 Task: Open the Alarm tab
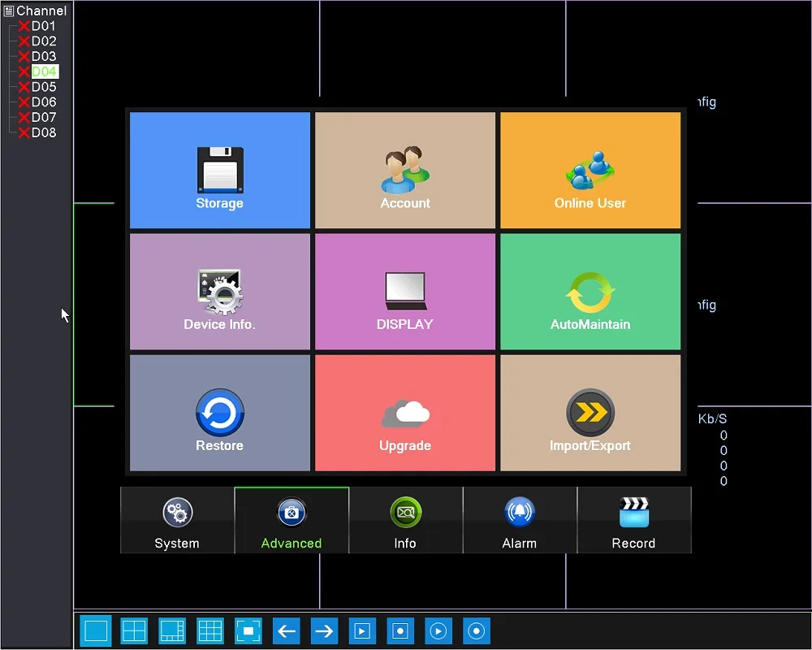[520, 521]
